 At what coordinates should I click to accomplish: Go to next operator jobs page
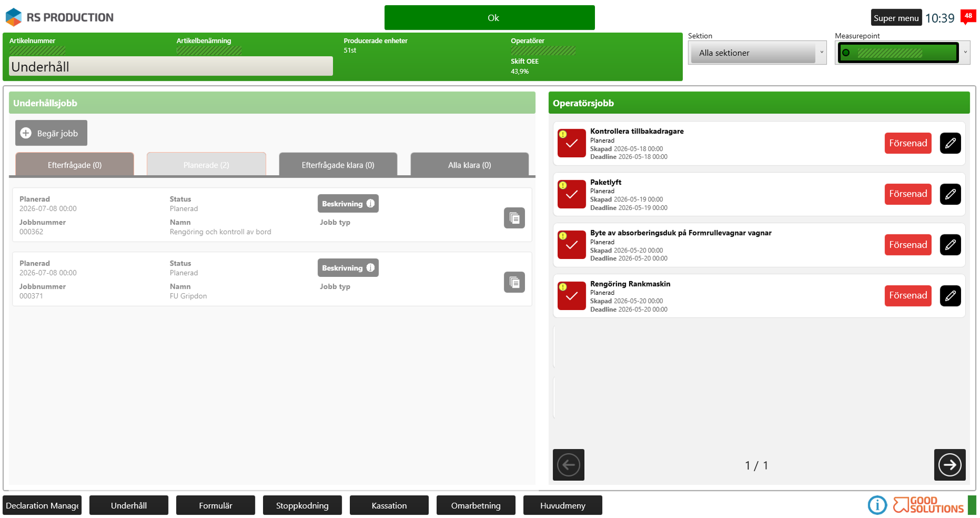[949, 465]
